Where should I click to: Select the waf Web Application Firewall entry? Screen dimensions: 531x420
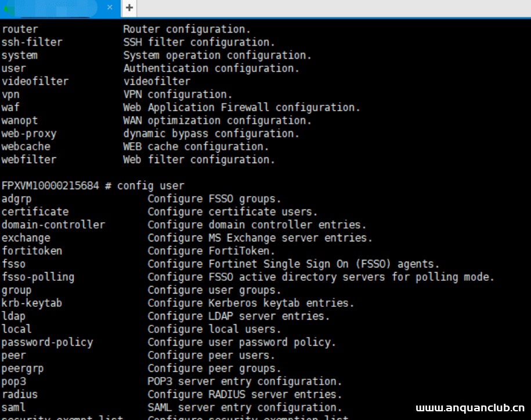[x=10, y=107]
